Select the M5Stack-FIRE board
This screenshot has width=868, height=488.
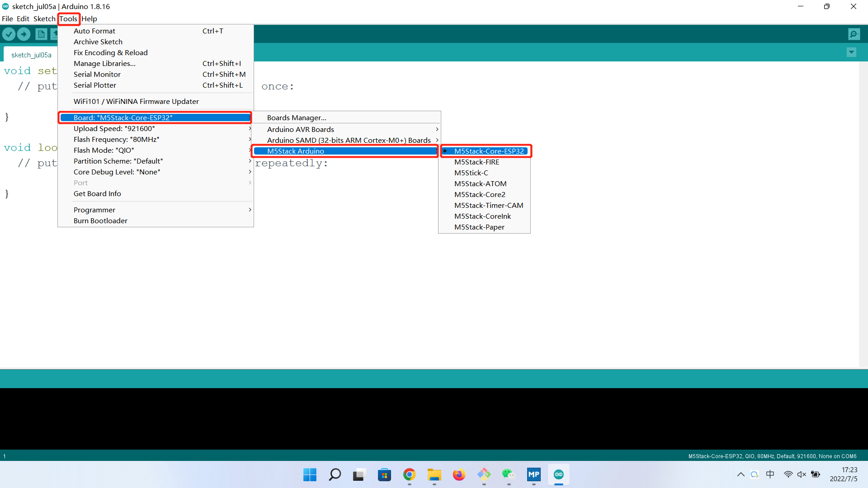click(476, 162)
